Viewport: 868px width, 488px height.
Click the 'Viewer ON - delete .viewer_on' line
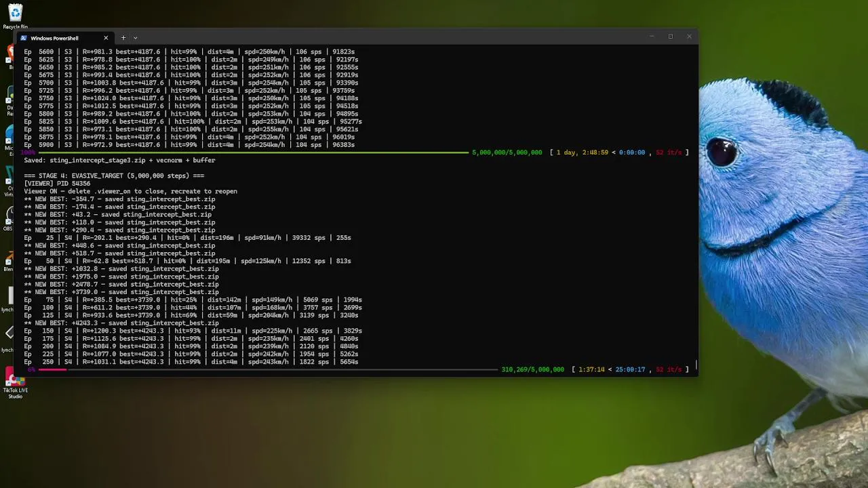[130, 191]
